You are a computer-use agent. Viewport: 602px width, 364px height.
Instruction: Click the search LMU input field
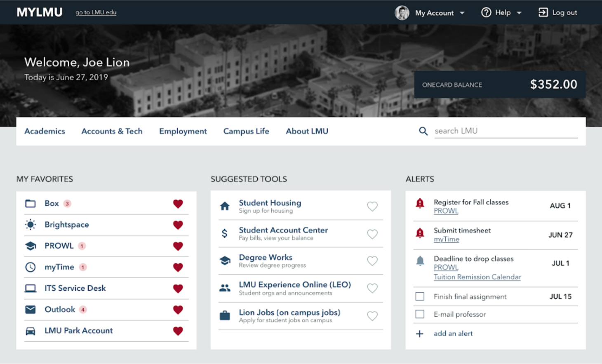[505, 131]
